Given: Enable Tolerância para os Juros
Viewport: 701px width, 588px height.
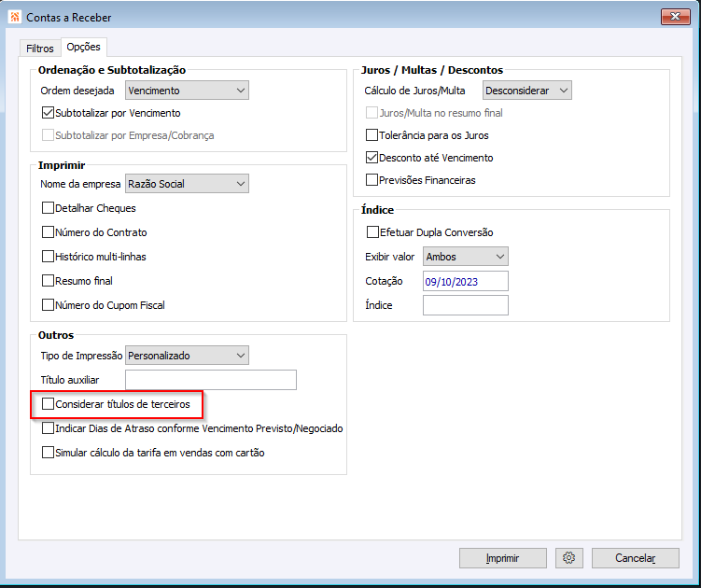Looking at the screenshot, I should 372,135.
